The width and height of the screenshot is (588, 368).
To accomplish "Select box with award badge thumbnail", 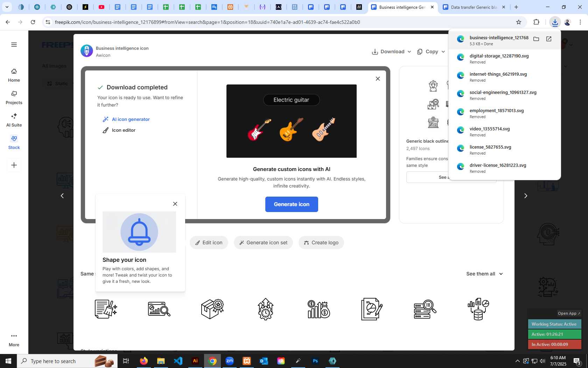I will pos(212,309).
